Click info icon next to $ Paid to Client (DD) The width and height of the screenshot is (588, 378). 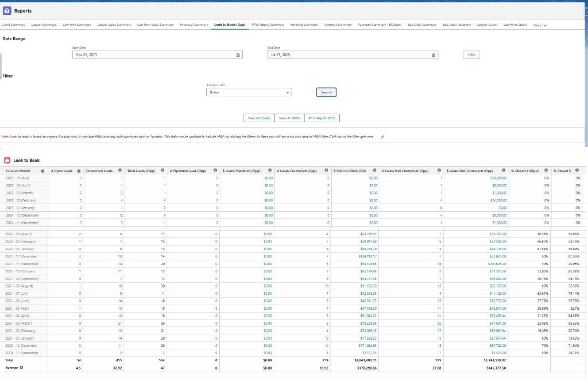[374, 170]
